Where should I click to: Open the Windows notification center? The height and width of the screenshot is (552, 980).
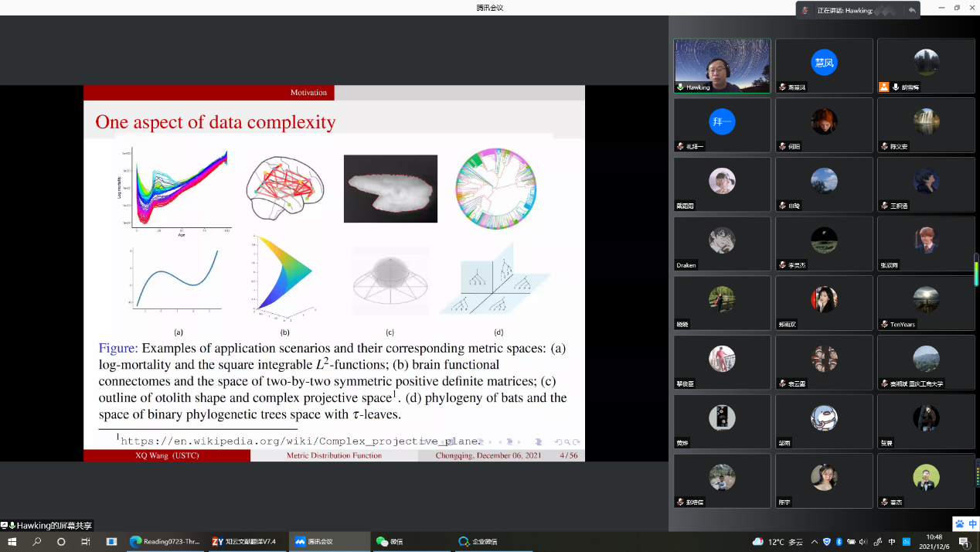click(x=965, y=542)
